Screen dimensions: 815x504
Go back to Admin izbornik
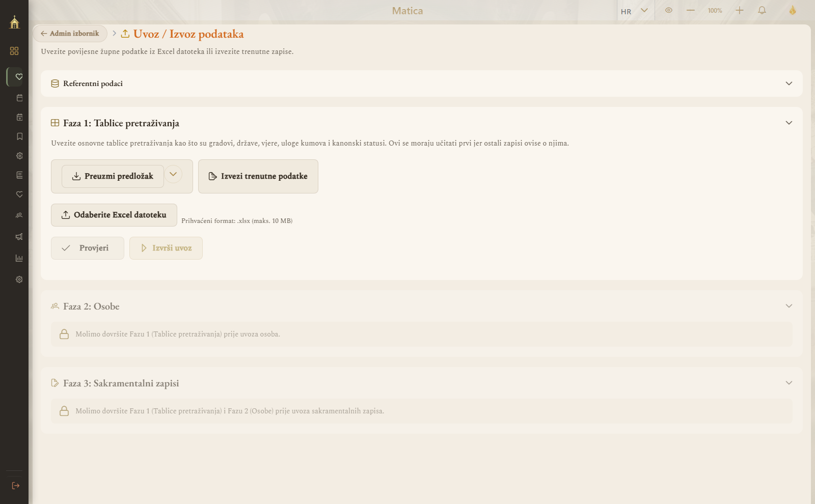[x=70, y=34]
